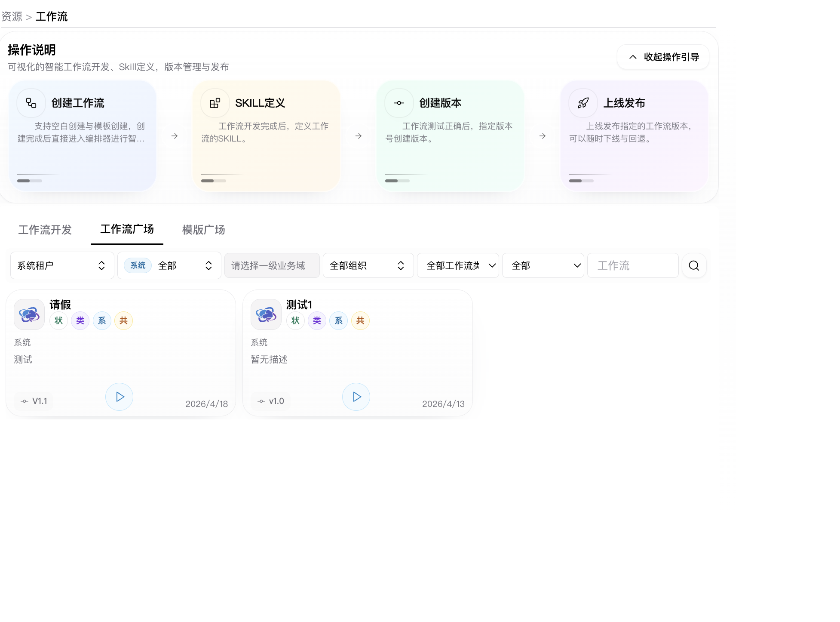Click the 共 badge on 测试1 card

[360, 320]
